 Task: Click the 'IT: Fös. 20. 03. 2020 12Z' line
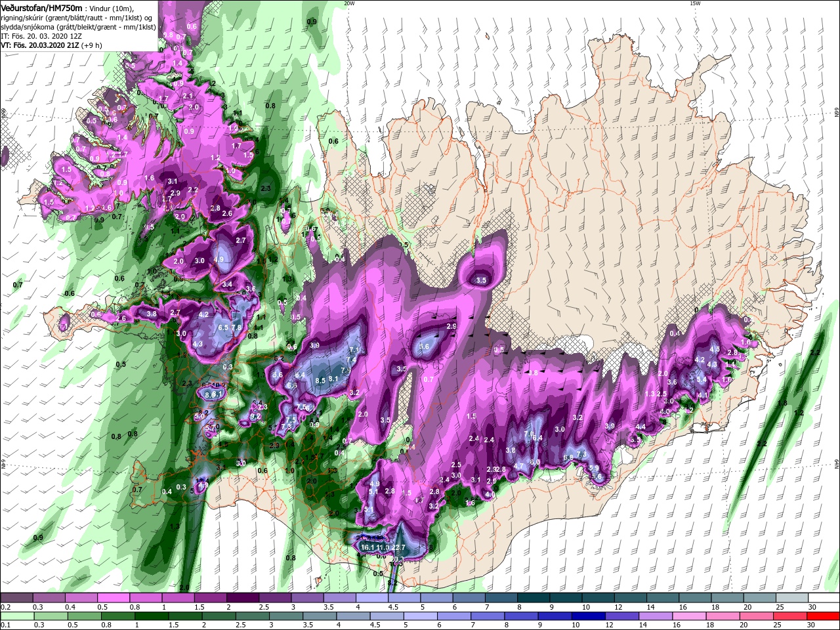41,36
